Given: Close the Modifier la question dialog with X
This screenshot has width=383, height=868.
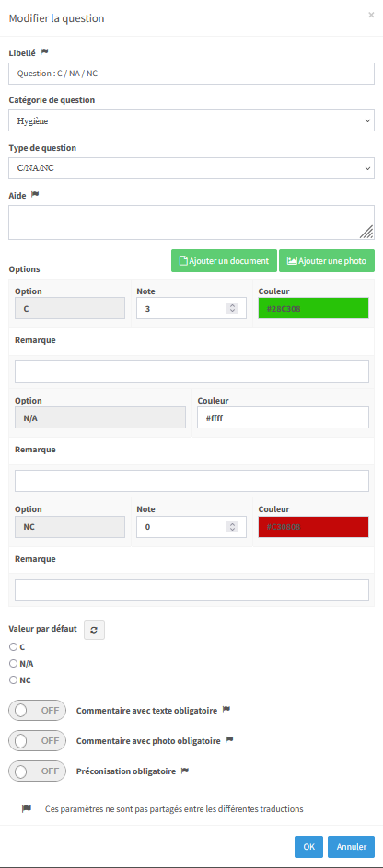Looking at the screenshot, I should click(x=371, y=15).
